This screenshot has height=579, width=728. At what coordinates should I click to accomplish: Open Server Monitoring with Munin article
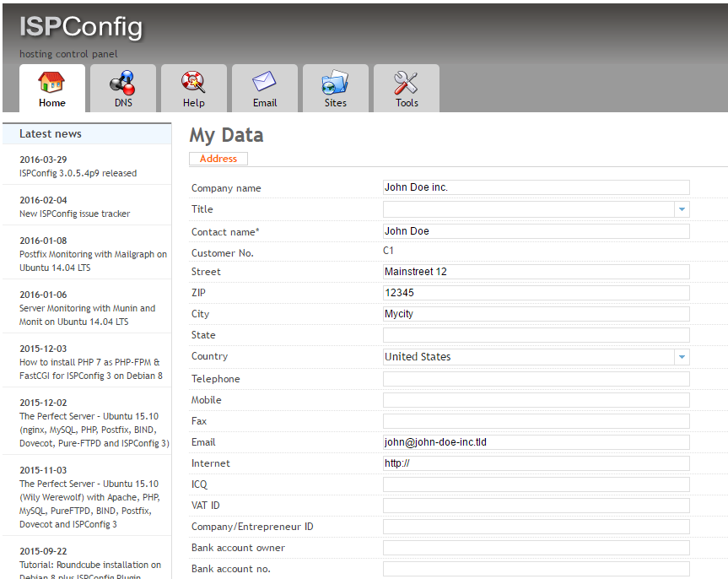(87, 315)
